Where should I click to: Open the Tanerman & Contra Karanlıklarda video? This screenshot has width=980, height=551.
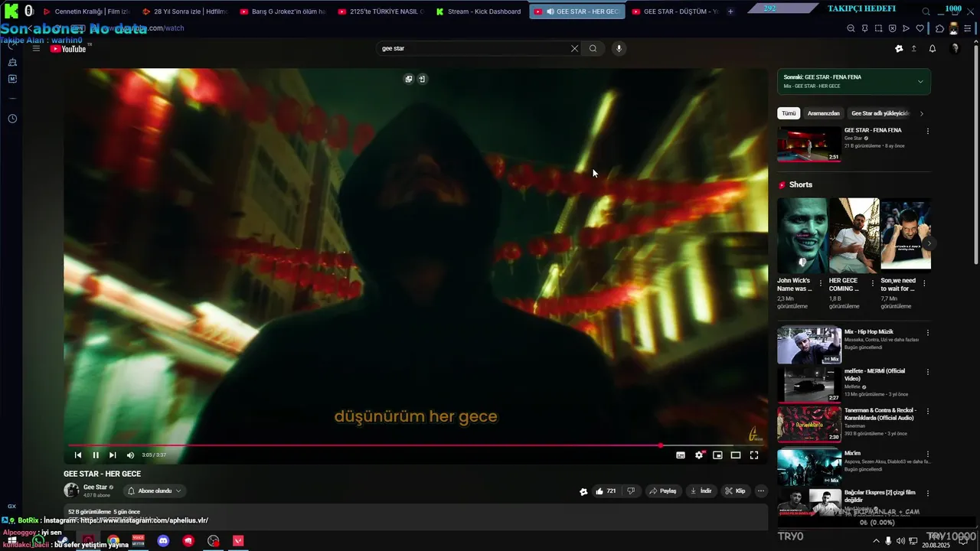click(809, 424)
